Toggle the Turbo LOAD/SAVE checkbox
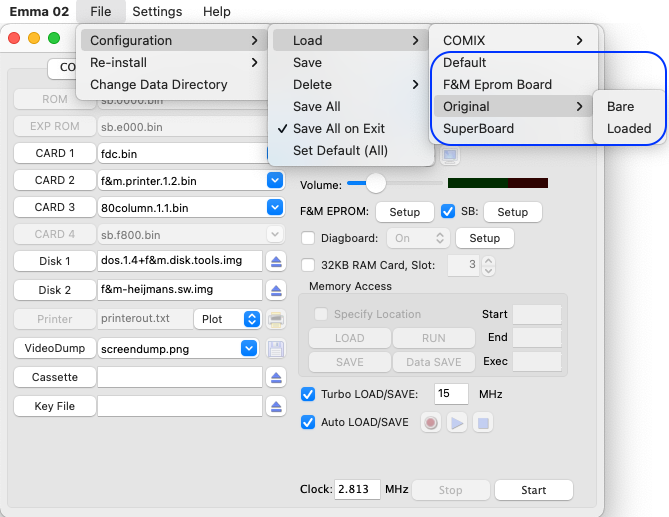 tap(308, 394)
